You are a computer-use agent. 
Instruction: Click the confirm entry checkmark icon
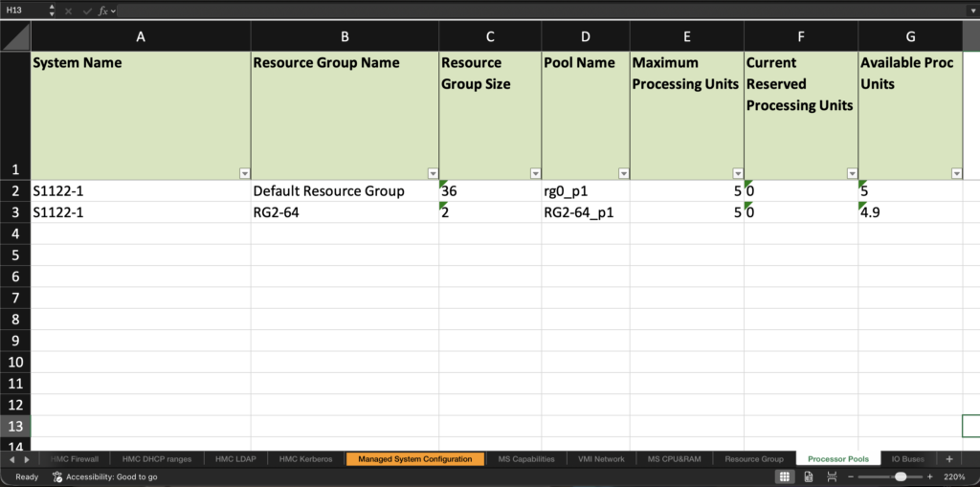click(x=85, y=10)
